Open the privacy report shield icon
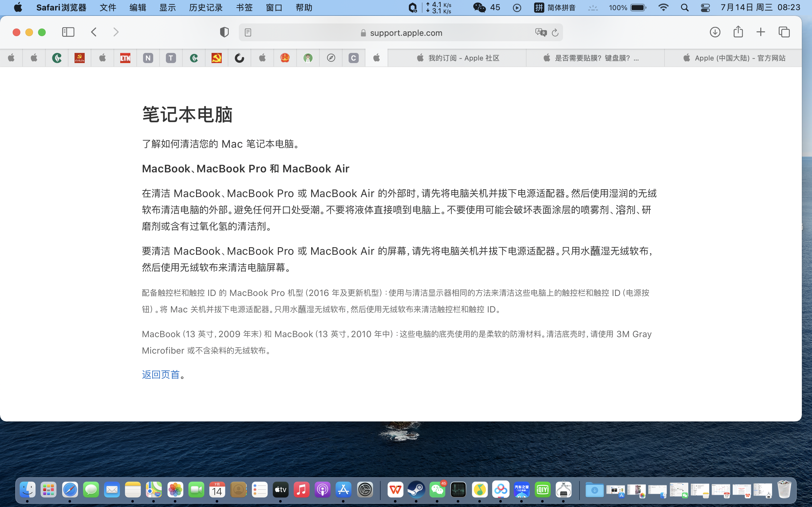812x507 pixels. (224, 32)
